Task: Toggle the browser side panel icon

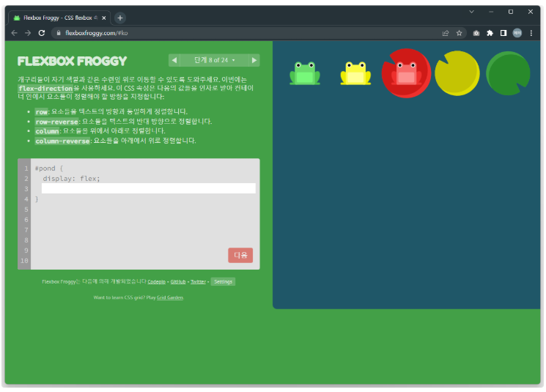Action: 503,33
